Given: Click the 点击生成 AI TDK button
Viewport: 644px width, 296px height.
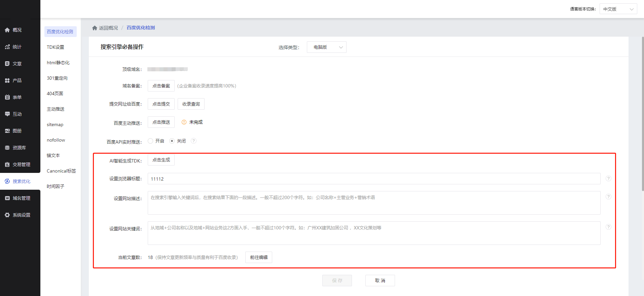Looking at the screenshot, I should coord(161,160).
